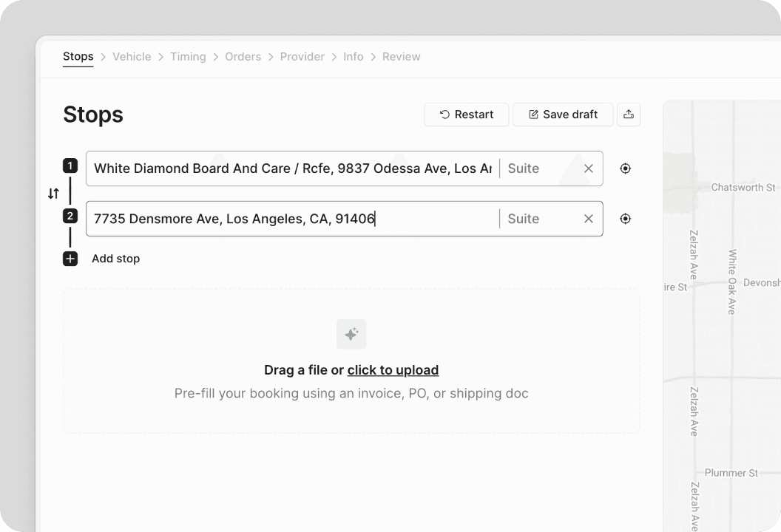Click the export icon next to Save draft

point(629,115)
